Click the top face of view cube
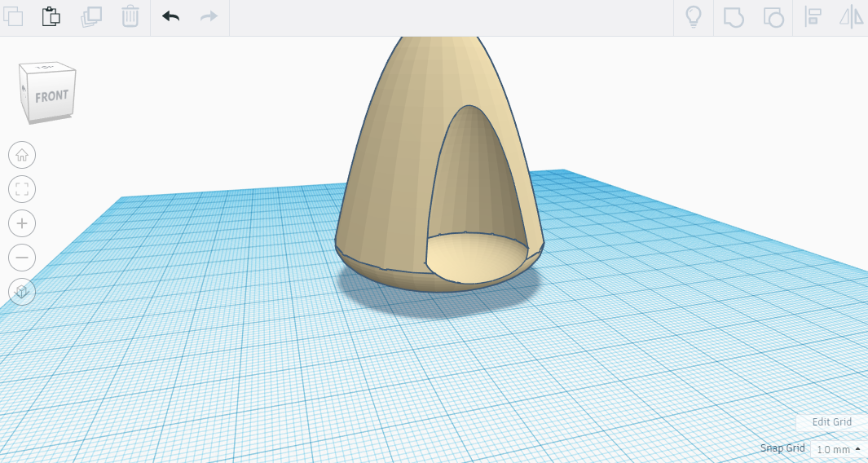This screenshot has height=463, width=868. [x=46, y=68]
